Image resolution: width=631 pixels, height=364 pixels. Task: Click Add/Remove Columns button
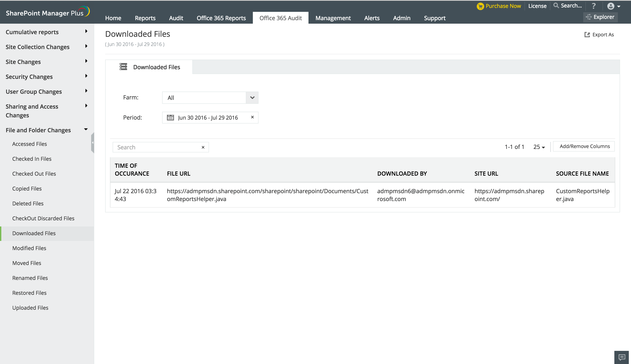[584, 146]
